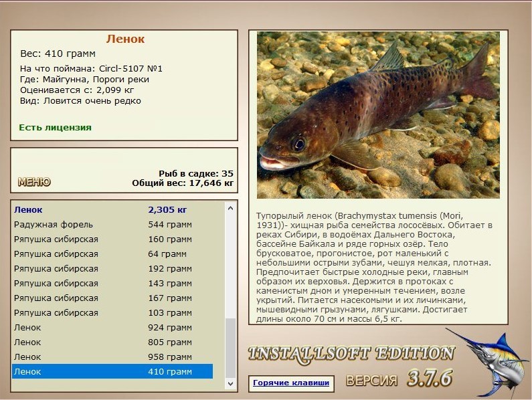Select the Ряпушка сибирская 167 грамм row
The image size is (532, 400).
[x=112, y=298]
